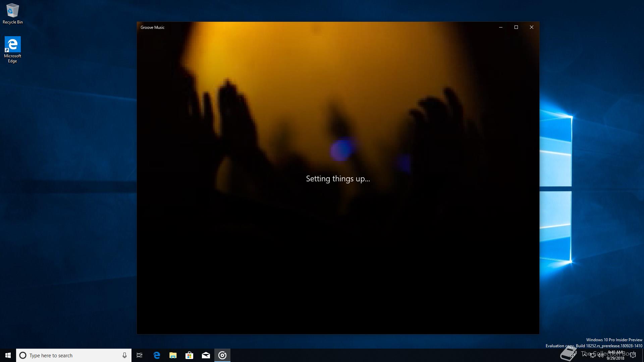Open File Explorer from the taskbar
The image size is (644, 362).
(173, 355)
